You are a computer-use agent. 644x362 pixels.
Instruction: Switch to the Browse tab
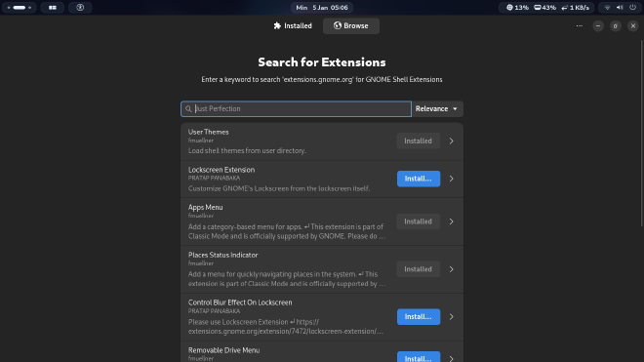(350, 26)
